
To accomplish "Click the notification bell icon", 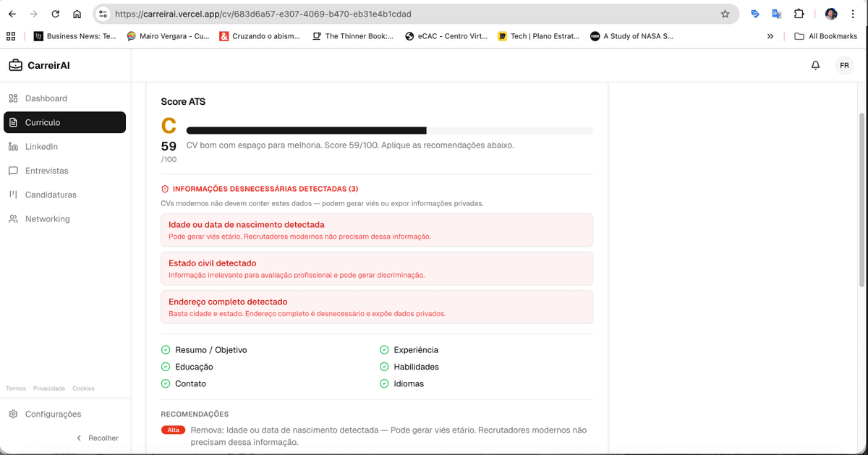I will pyautogui.click(x=815, y=65).
